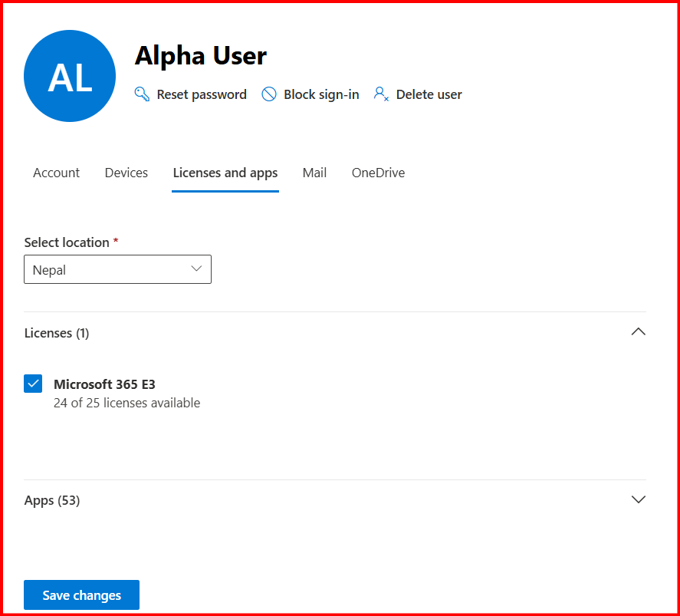
Task: Open the Devices tab
Action: (x=126, y=173)
